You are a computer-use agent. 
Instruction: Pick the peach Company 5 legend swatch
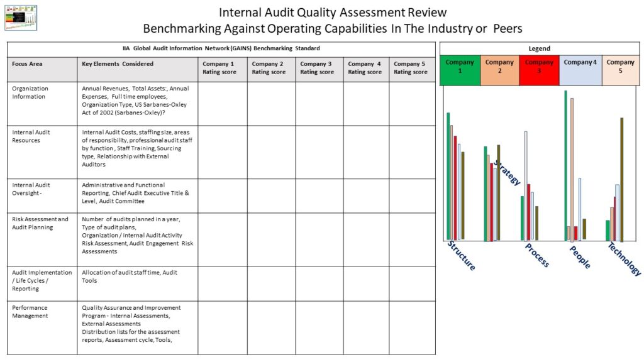point(621,70)
